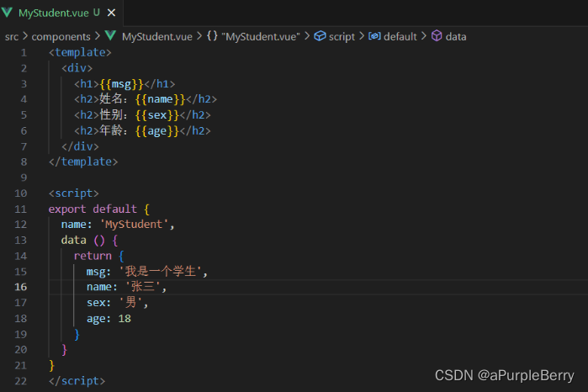Click line number 1 in gutter
Image resolution: width=588 pixels, height=392 pixels.
24,52
